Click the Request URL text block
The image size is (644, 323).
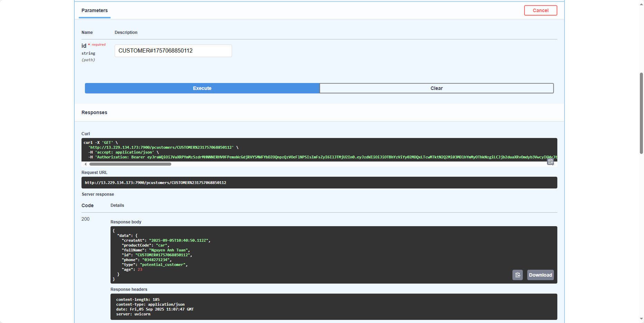click(x=155, y=183)
